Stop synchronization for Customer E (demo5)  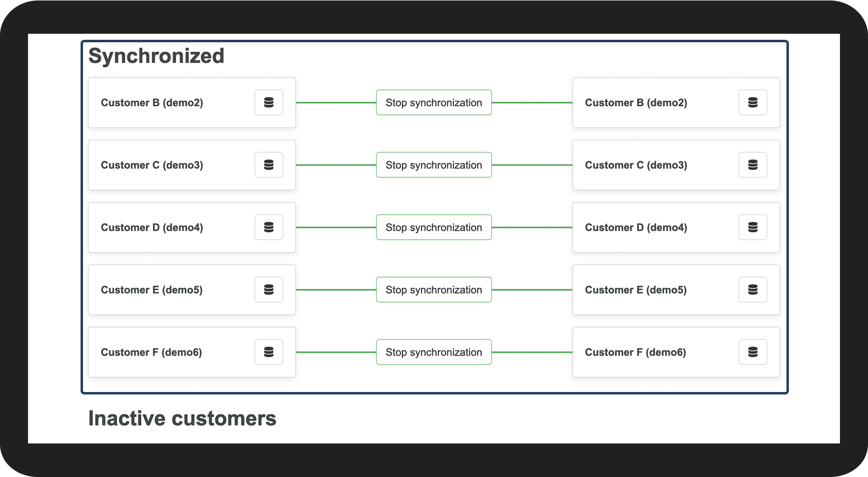[434, 290]
